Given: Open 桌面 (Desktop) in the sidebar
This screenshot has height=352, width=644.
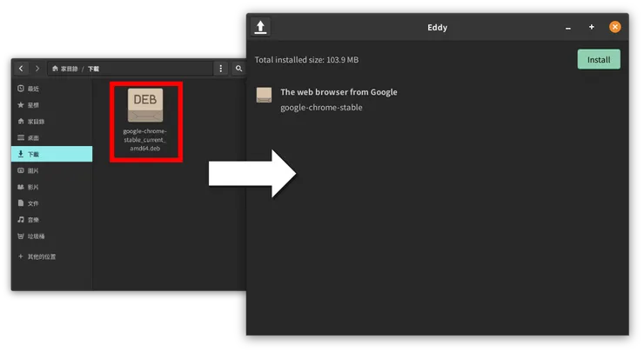Looking at the screenshot, I should (x=51, y=138).
